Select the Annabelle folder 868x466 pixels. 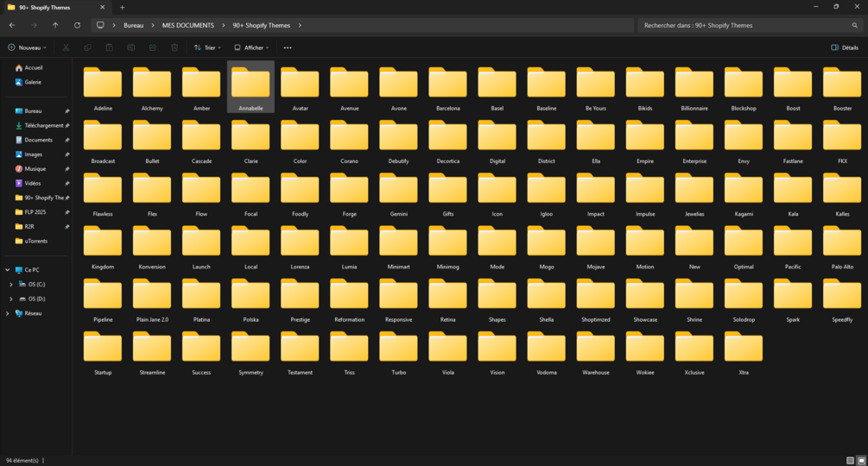pos(250,87)
